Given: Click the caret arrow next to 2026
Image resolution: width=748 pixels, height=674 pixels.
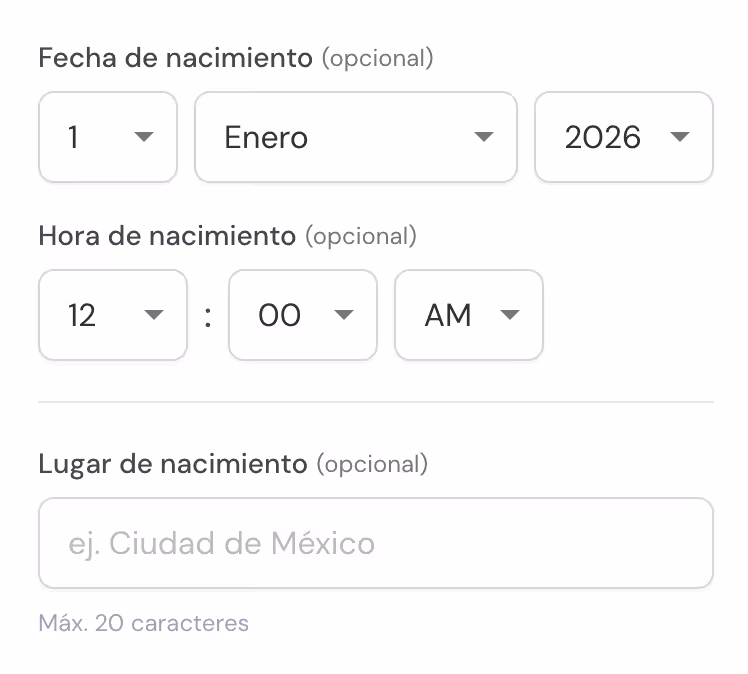Looking at the screenshot, I should (680, 137).
